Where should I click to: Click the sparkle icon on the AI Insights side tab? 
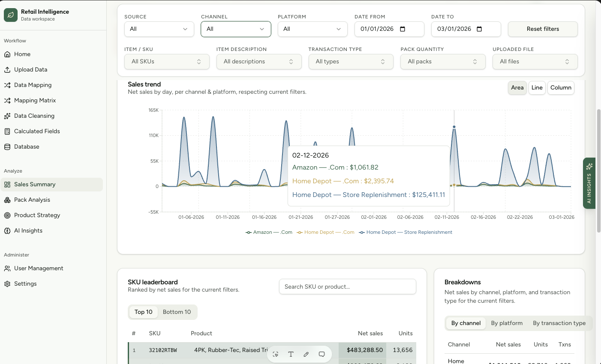point(589,166)
